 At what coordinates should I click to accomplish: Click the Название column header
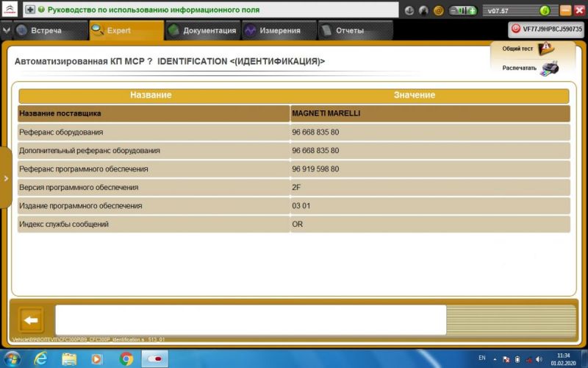[x=151, y=96]
